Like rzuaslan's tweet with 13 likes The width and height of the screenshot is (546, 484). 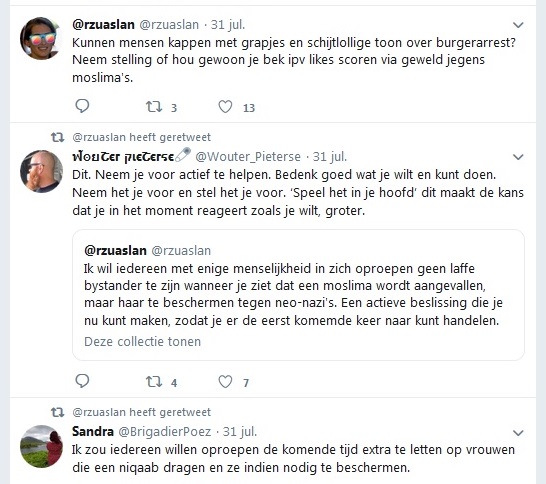click(x=225, y=107)
